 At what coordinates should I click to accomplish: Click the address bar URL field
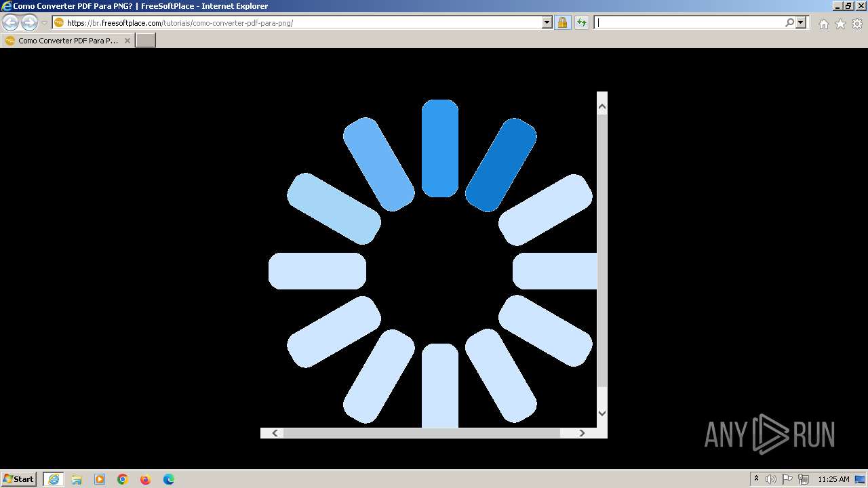coord(304,23)
